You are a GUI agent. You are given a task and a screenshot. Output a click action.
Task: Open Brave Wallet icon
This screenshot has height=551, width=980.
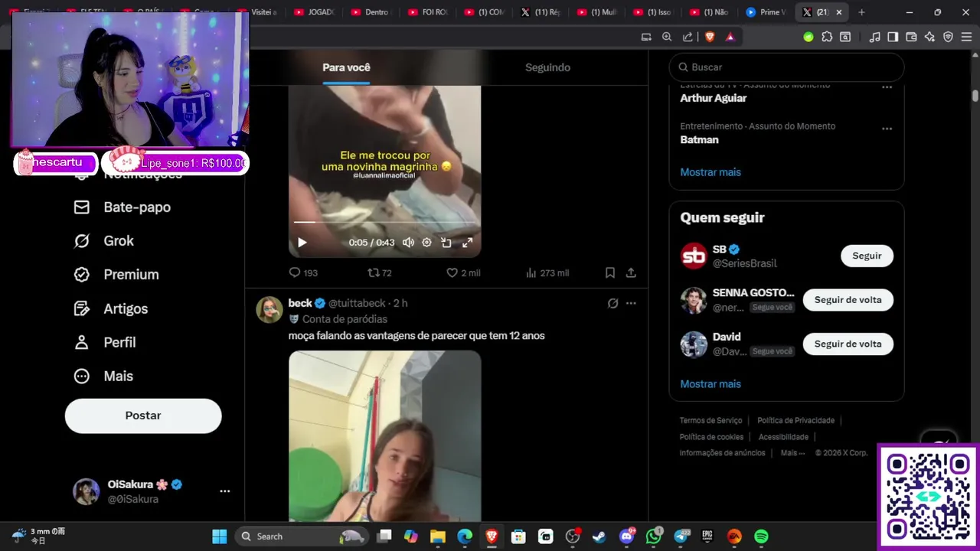(x=911, y=37)
